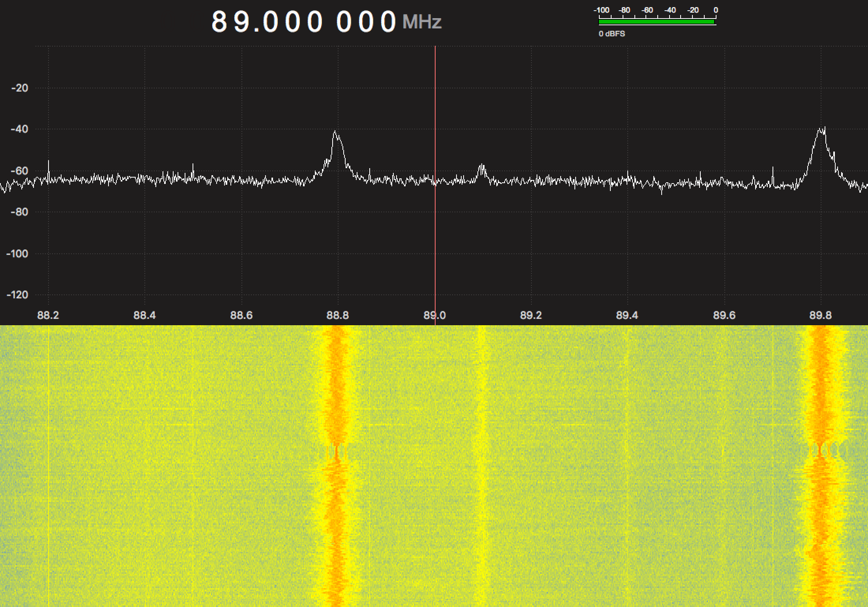868x607 pixels.
Task: Click the 89.4 frequency axis label
Action: coord(627,315)
